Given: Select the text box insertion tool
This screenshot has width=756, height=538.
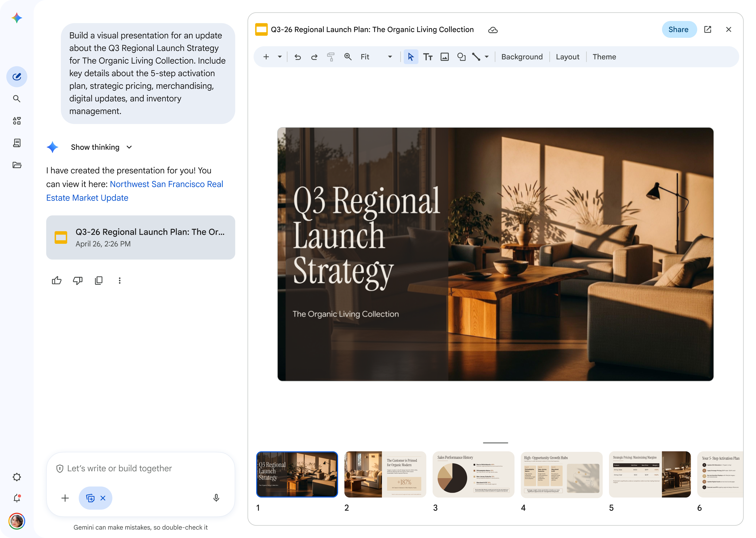Looking at the screenshot, I should point(428,57).
